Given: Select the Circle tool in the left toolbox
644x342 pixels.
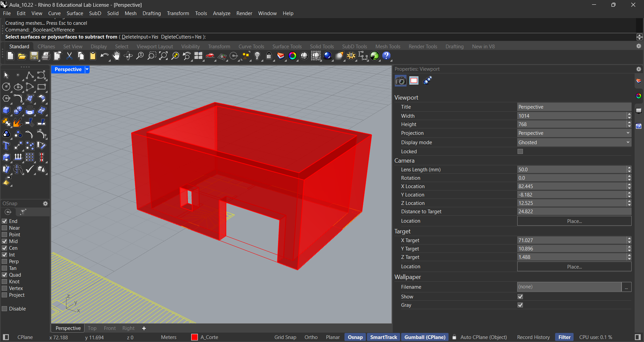Looking at the screenshot, I should (x=6, y=87).
